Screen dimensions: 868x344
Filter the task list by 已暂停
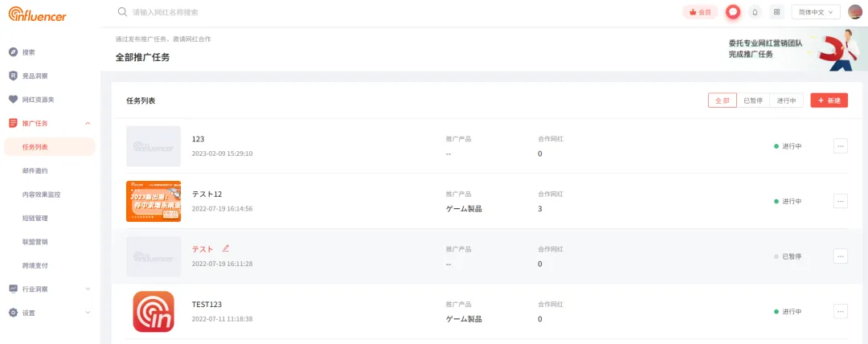753,100
